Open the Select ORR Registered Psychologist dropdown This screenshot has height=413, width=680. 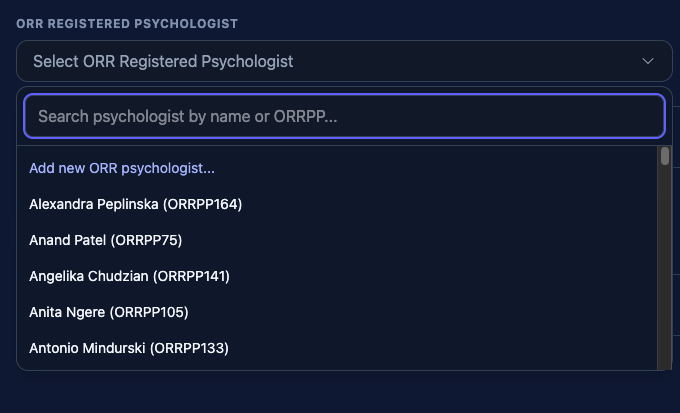(x=344, y=61)
